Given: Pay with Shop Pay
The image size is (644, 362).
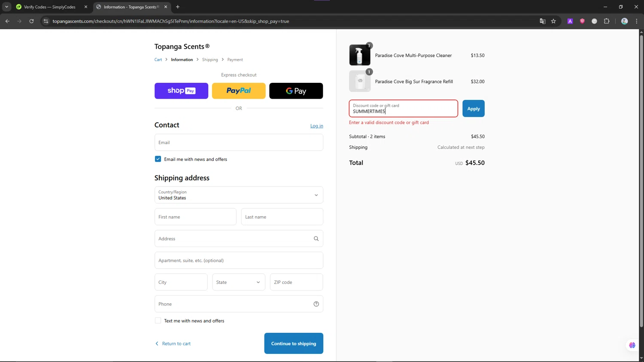Looking at the screenshot, I should pyautogui.click(x=181, y=91).
